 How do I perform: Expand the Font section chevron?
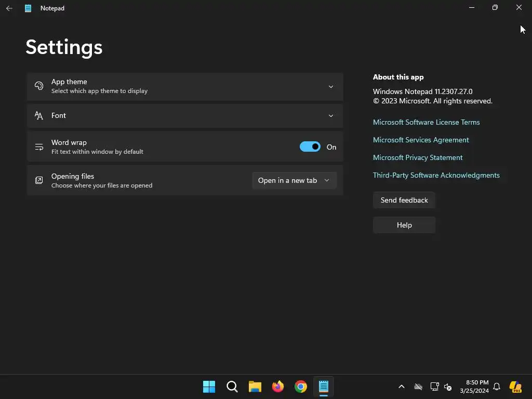(x=331, y=116)
